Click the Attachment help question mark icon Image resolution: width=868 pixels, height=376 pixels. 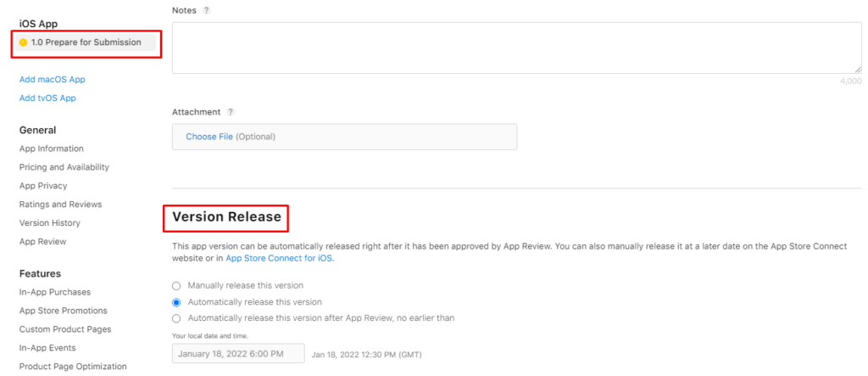click(x=231, y=112)
